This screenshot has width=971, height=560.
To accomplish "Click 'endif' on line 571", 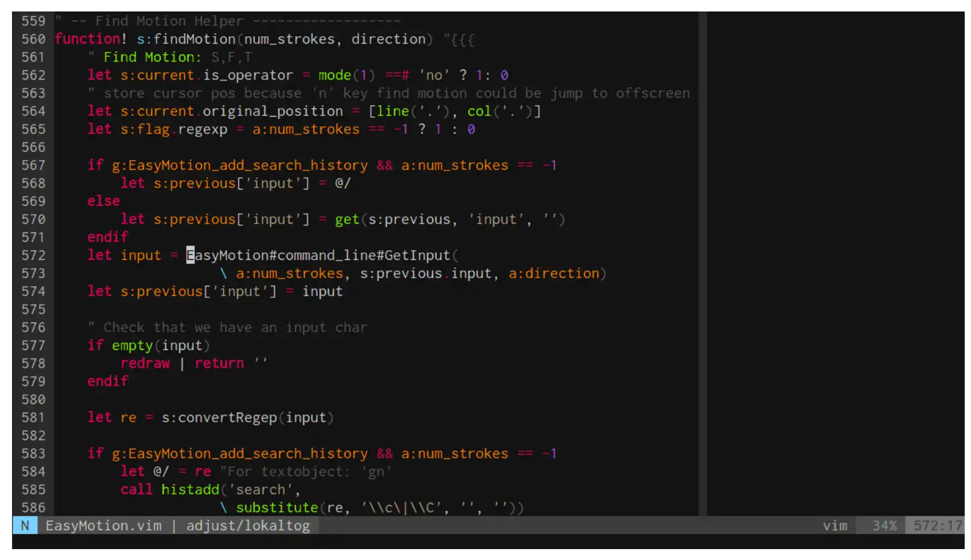I will (108, 238).
